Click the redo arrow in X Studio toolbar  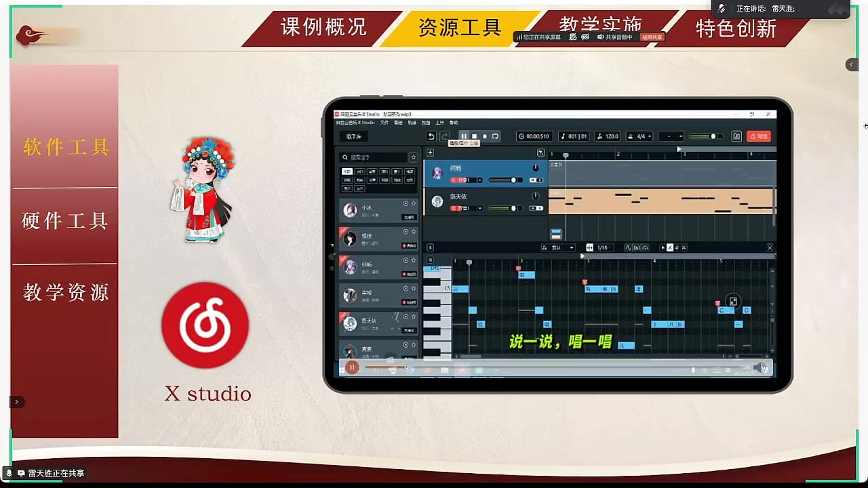(445, 136)
